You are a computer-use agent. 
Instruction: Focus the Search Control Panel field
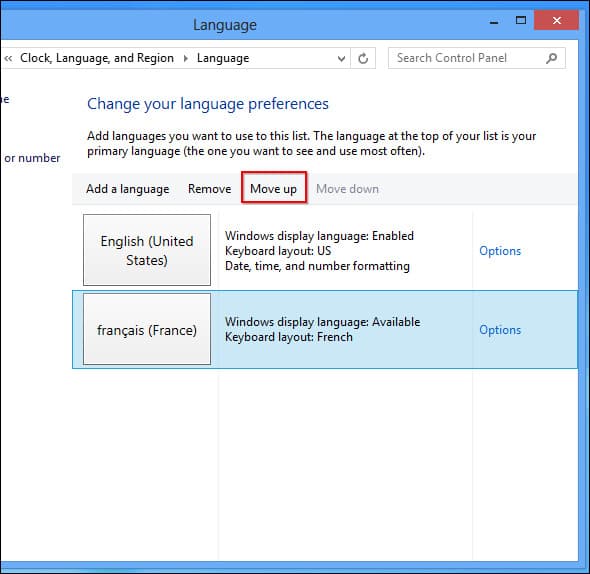(476, 58)
